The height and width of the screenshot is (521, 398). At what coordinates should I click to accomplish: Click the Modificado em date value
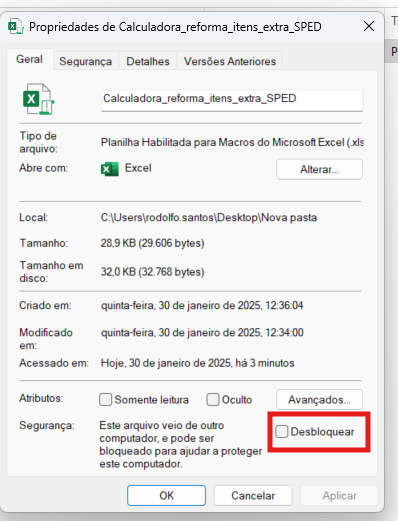(x=202, y=333)
